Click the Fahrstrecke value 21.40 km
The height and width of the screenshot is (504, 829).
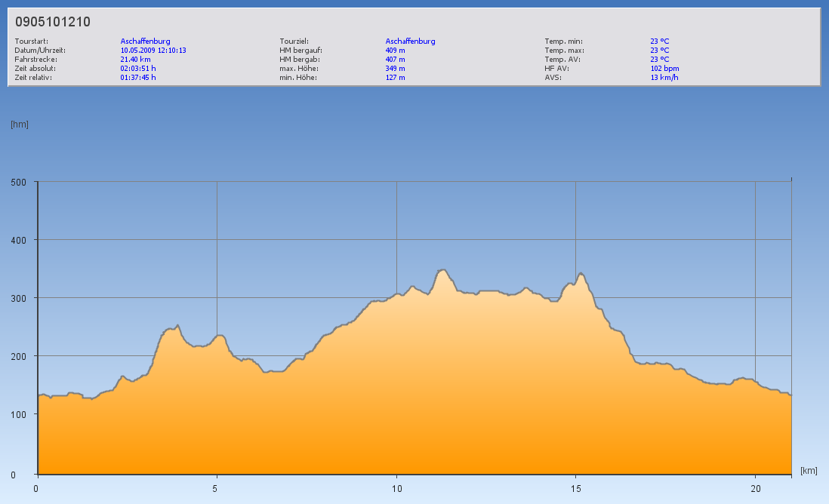(135, 60)
